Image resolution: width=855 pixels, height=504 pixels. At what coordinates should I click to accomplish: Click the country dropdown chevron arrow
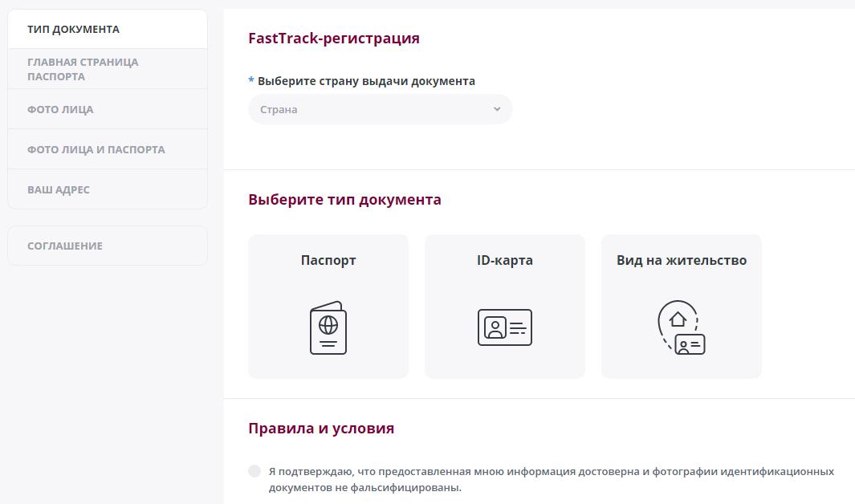tap(497, 109)
